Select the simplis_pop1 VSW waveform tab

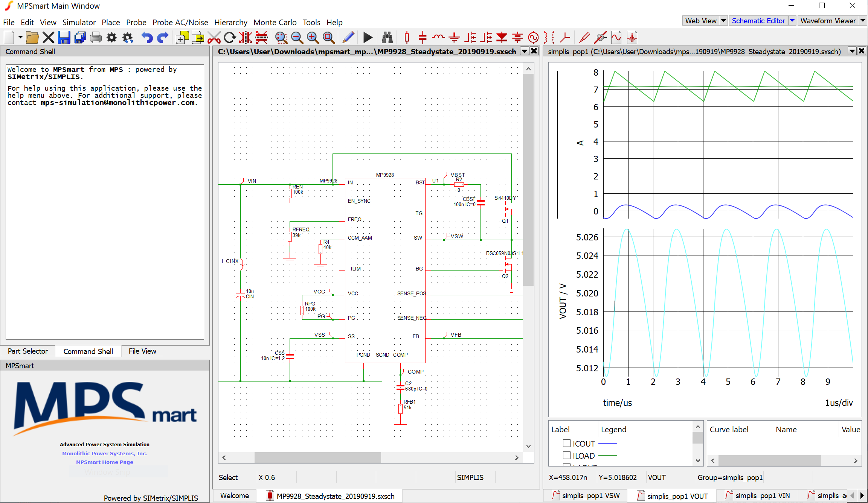pos(586,495)
